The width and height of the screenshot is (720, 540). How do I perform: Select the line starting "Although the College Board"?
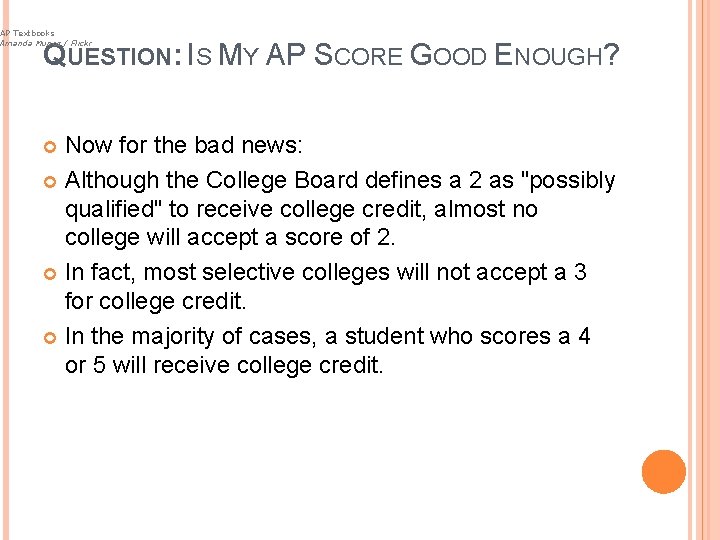[340, 181]
